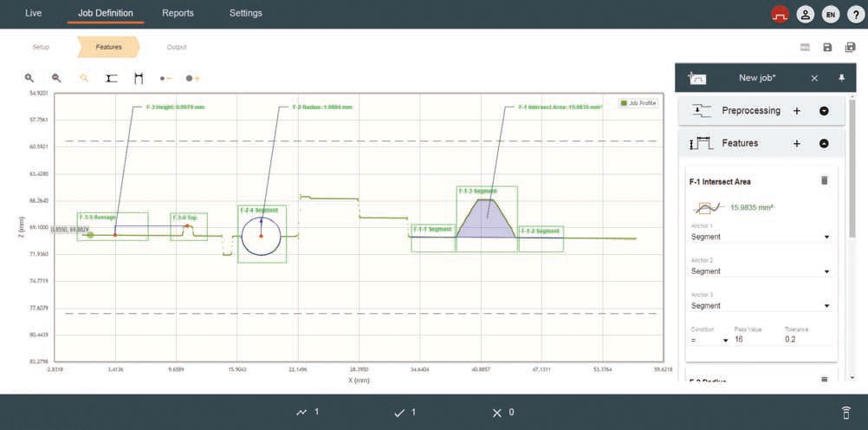This screenshot has height=430, width=868.
Task: Click the profiles count indicator in footer
Action: (308, 413)
